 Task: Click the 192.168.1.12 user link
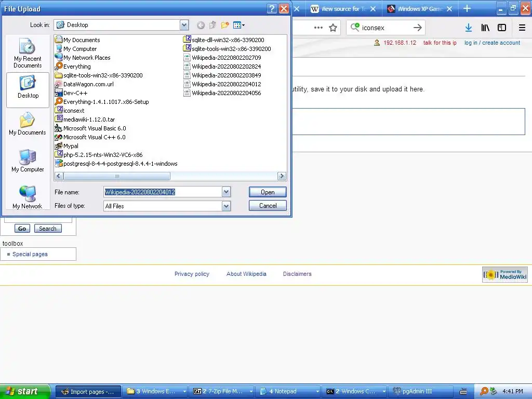point(400,43)
